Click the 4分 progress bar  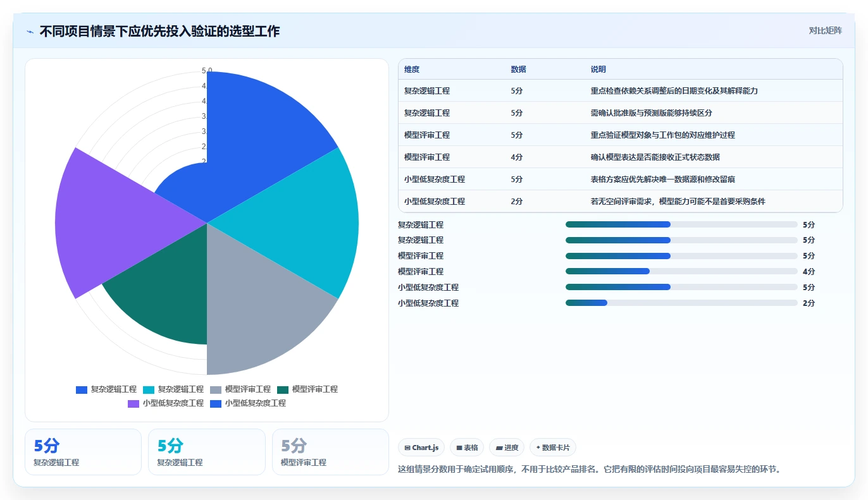click(x=681, y=271)
